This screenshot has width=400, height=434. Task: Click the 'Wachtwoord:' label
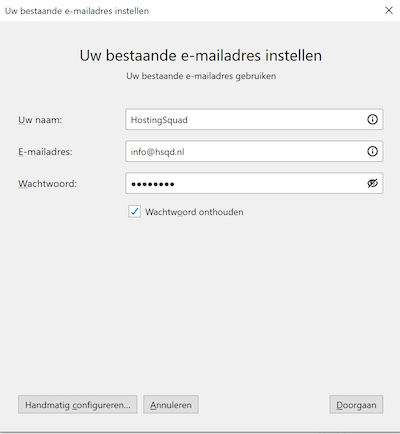click(x=47, y=184)
